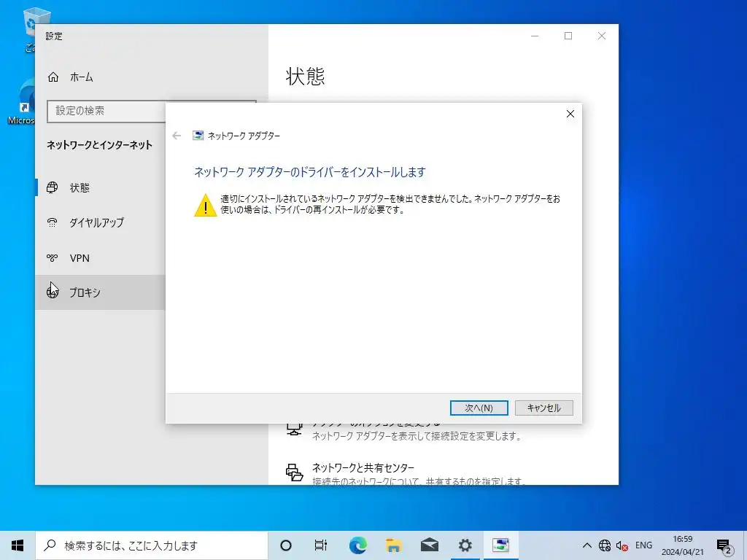This screenshot has height=560, width=747.
Task: Show hidden icons in the system tray
Action: (x=587, y=545)
